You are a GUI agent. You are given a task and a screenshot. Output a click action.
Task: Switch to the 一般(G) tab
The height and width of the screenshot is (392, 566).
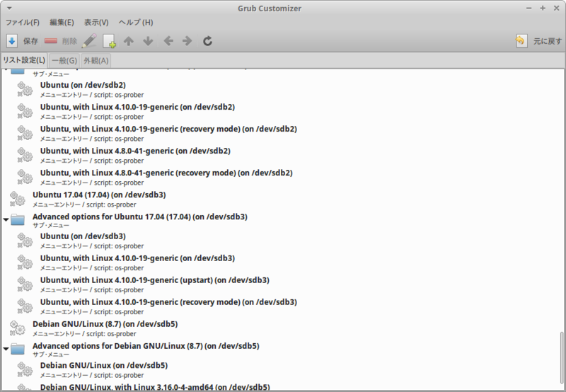click(x=64, y=61)
